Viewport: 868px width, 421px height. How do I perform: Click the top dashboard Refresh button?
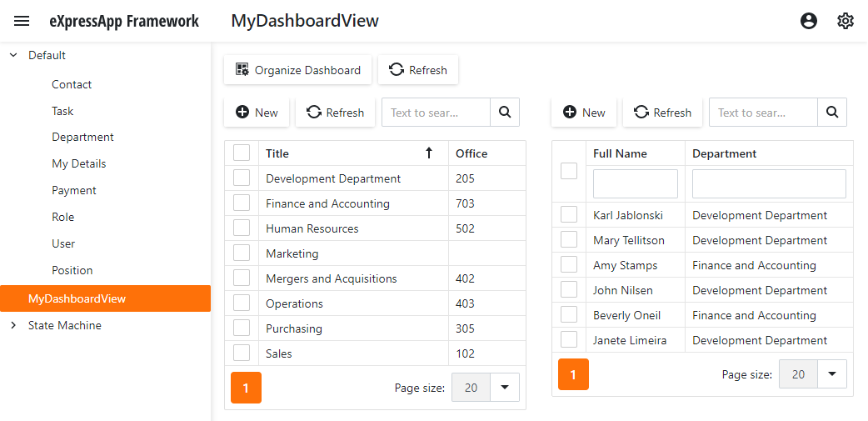[418, 70]
